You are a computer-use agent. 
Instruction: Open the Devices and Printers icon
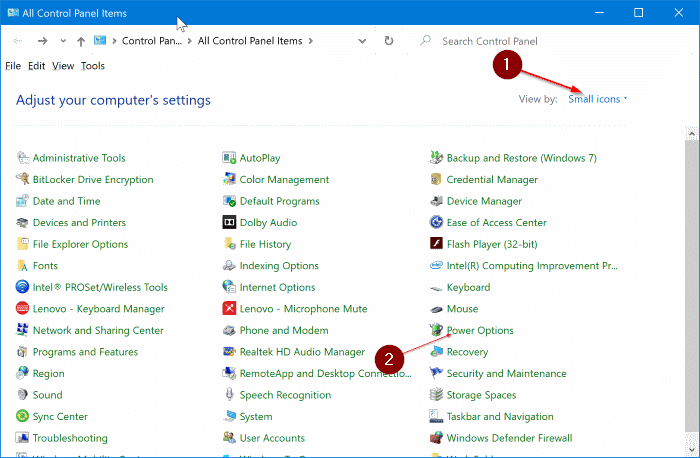(22, 222)
